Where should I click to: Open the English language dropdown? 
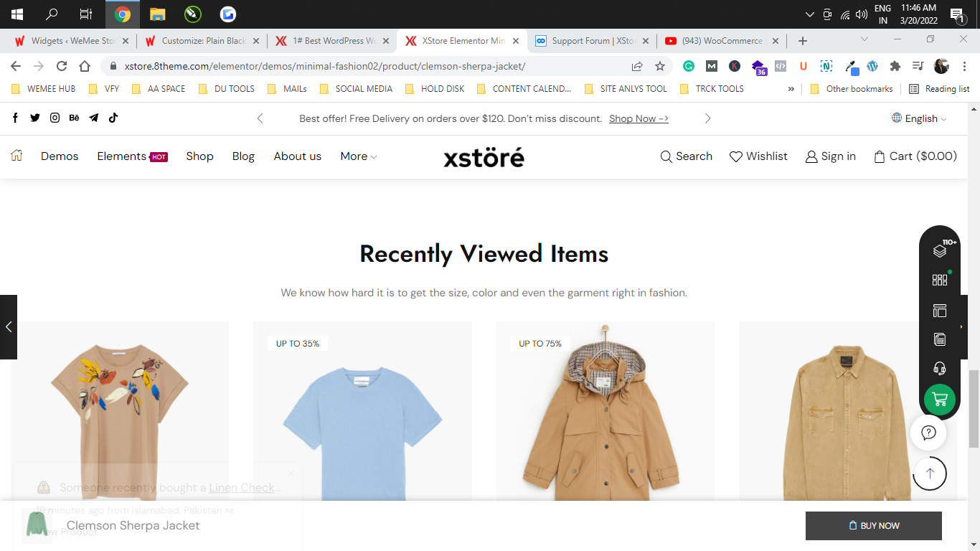(919, 118)
